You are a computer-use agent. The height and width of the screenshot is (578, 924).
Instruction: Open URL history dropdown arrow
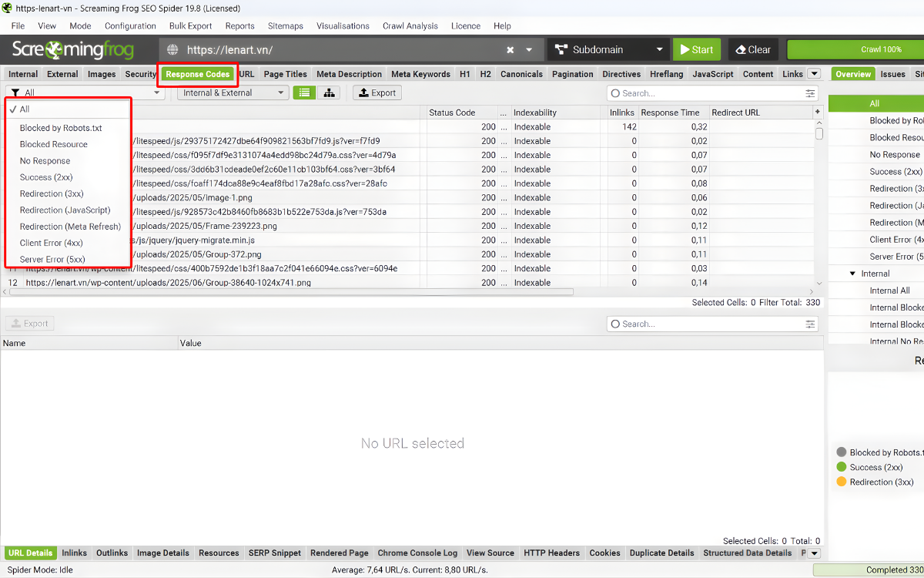point(529,50)
